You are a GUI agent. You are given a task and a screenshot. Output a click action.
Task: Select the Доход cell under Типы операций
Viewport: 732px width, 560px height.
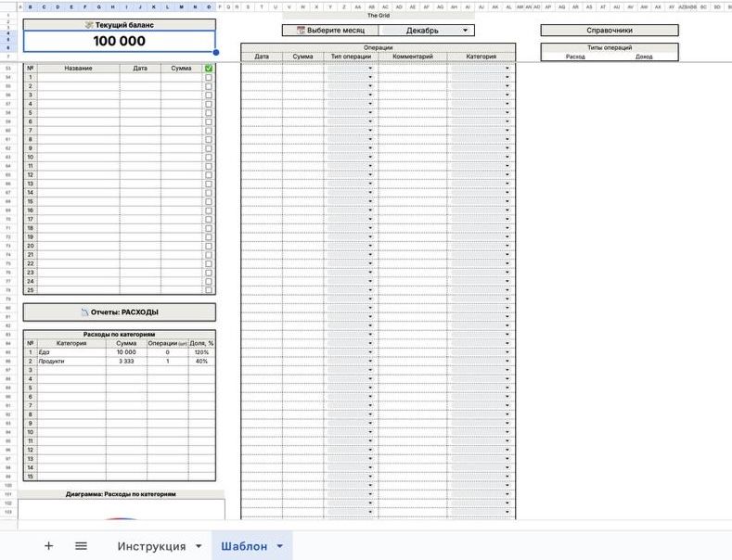coord(644,57)
